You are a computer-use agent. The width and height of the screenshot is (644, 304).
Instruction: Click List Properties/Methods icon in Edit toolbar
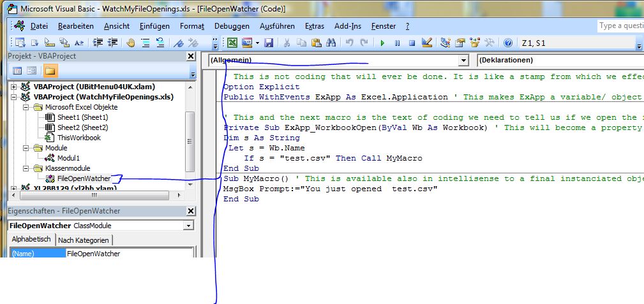(20, 43)
